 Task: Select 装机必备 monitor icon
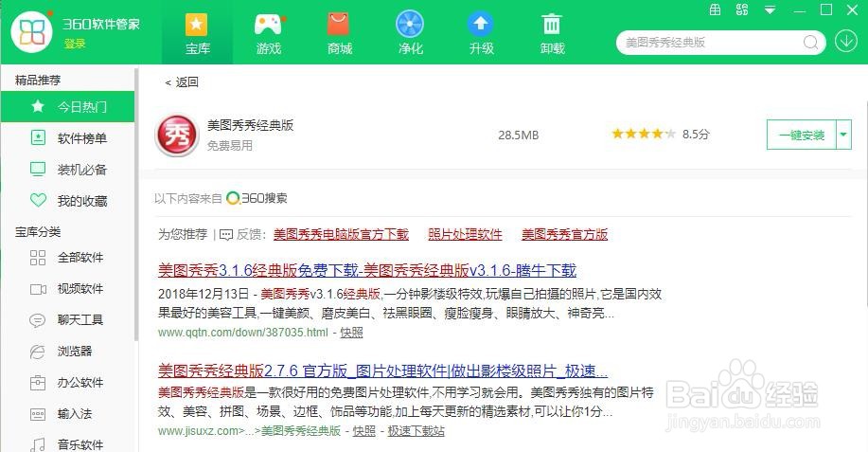click(38, 169)
